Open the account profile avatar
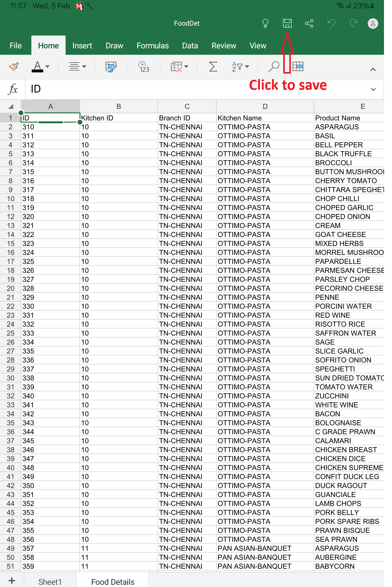Image resolution: width=392 pixels, height=587 pixels. (x=373, y=23)
